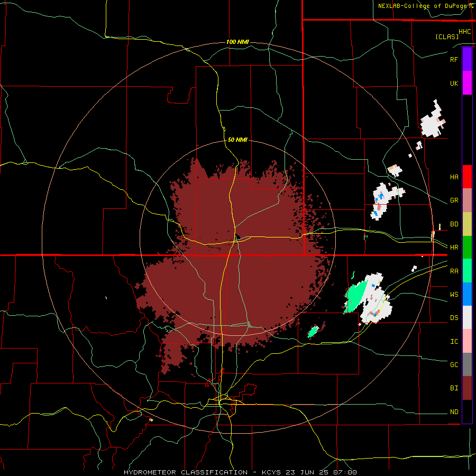Image resolution: width=476 pixels, height=476 pixels.
Task: Click the 07:00 time stamp
Action: [x=344, y=472]
